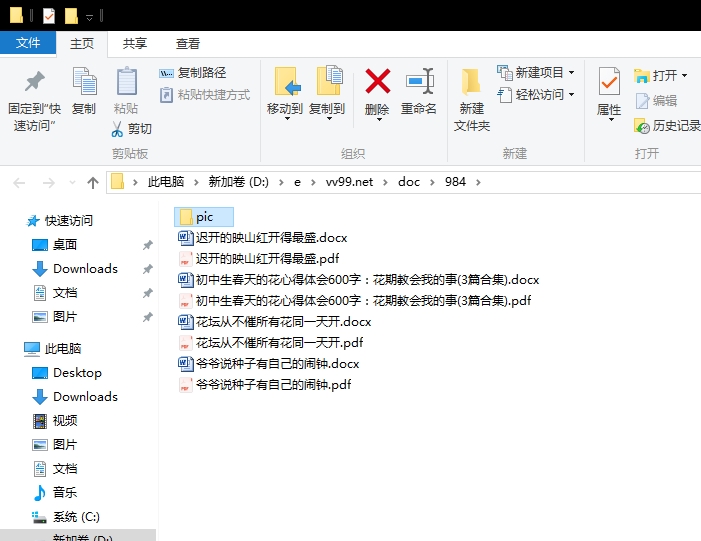Click the History ribbon button
This screenshot has width=701, height=541.
coord(667,126)
